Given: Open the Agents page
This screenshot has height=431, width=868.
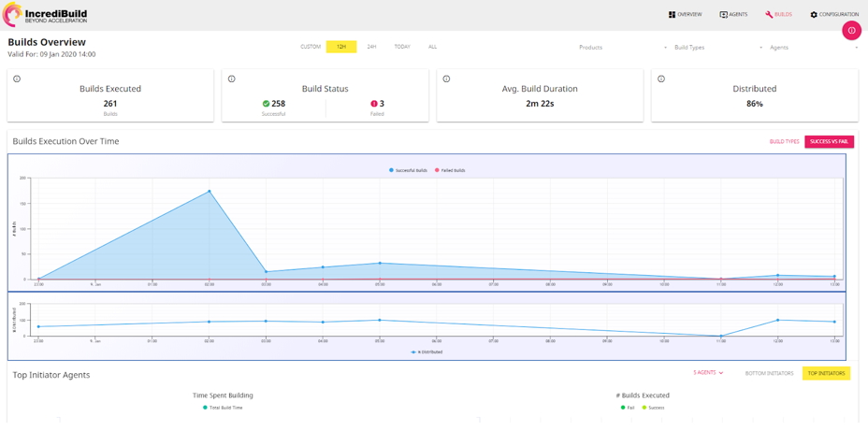Looking at the screenshot, I should (x=733, y=14).
